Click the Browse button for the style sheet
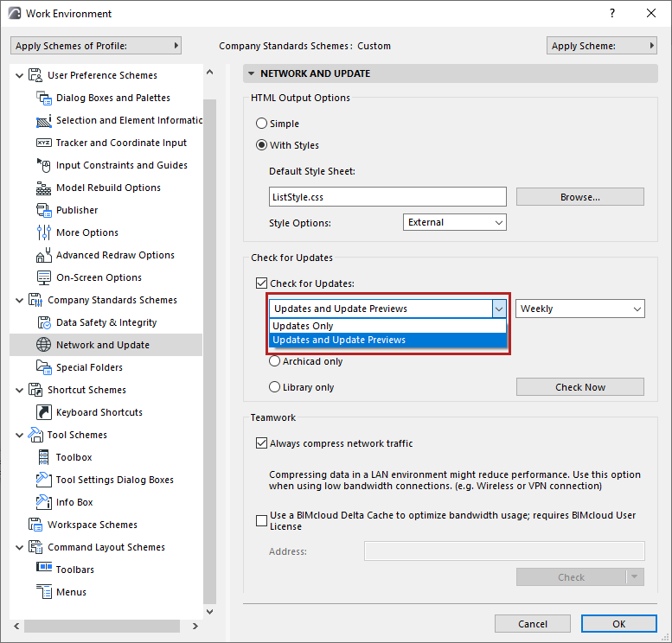The image size is (672, 643). click(x=579, y=197)
